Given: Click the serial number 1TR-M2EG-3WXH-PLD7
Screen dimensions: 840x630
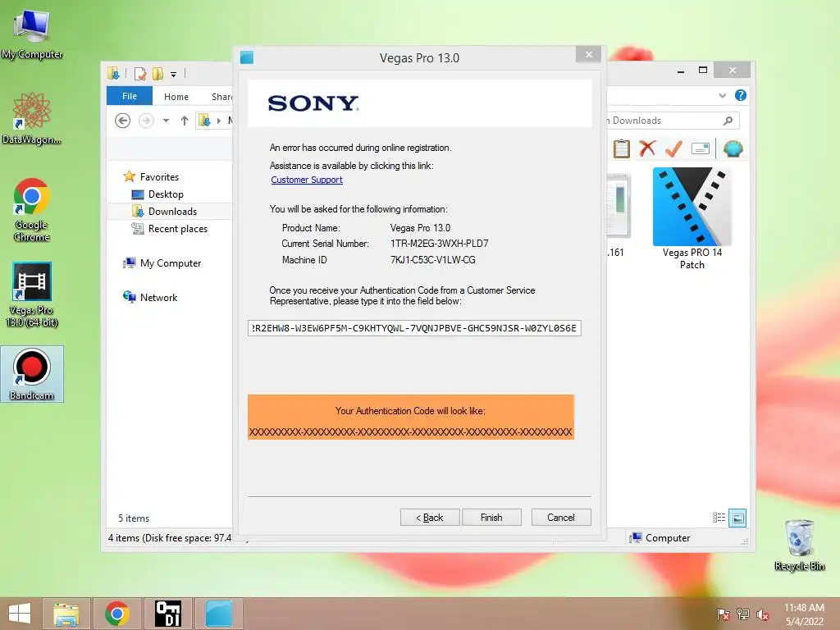Looking at the screenshot, I should (440, 244).
